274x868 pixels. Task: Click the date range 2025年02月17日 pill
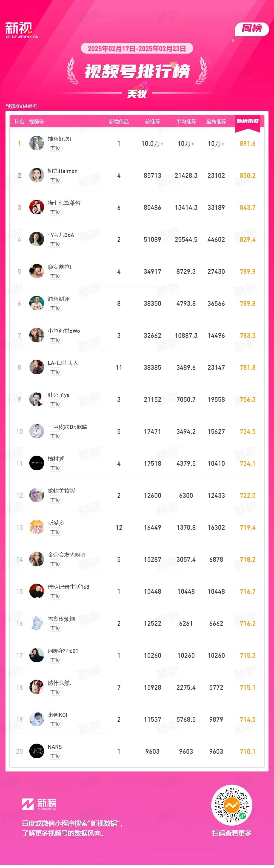click(x=137, y=48)
